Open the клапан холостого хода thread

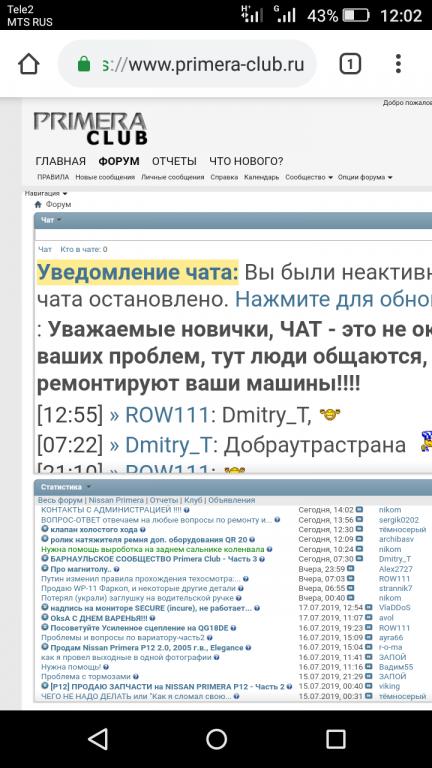click(94, 529)
